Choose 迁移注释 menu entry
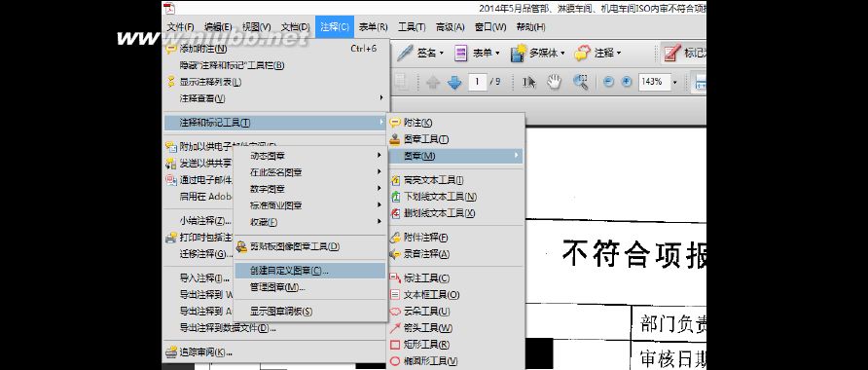Viewport: 868px width, 370px height. (x=206, y=254)
